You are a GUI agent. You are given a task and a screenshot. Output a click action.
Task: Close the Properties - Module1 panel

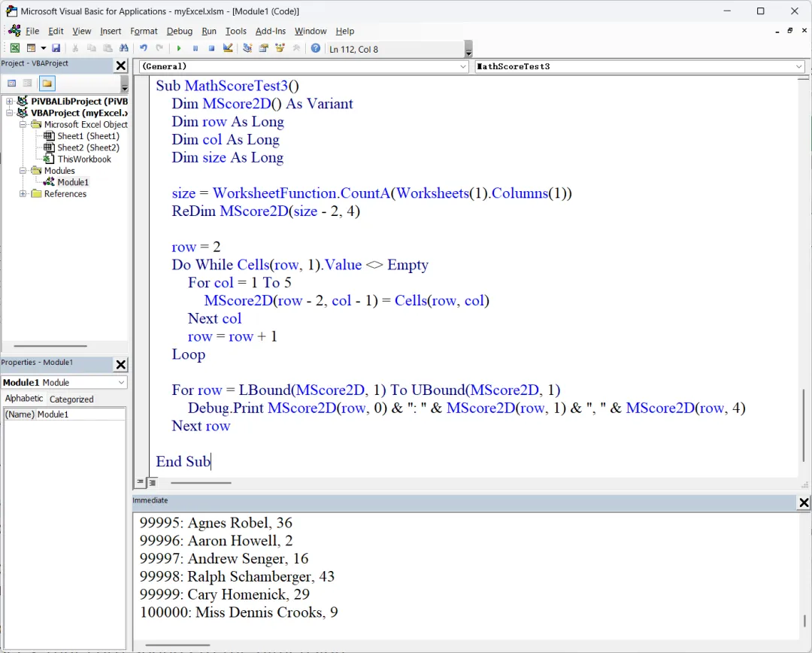pyautogui.click(x=120, y=364)
